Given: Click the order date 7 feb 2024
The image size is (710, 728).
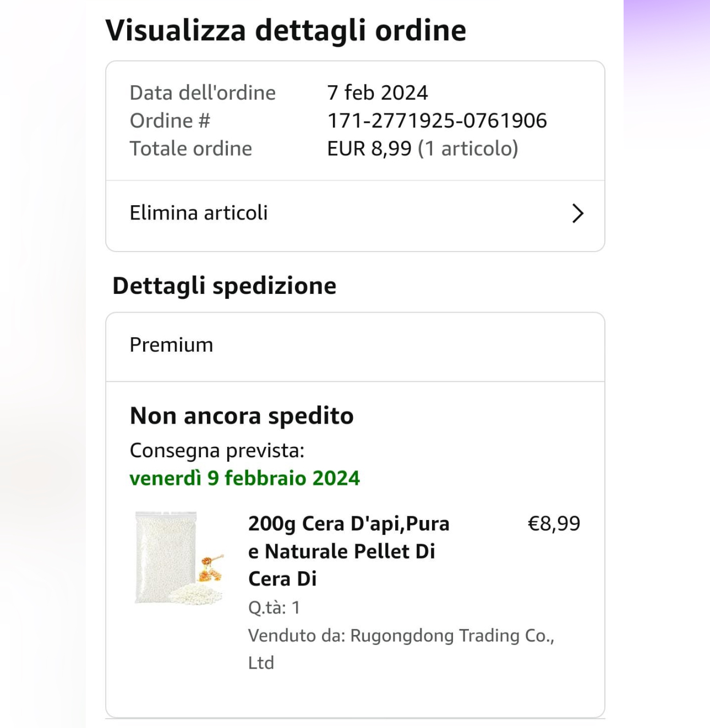Looking at the screenshot, I should point(378,92).
